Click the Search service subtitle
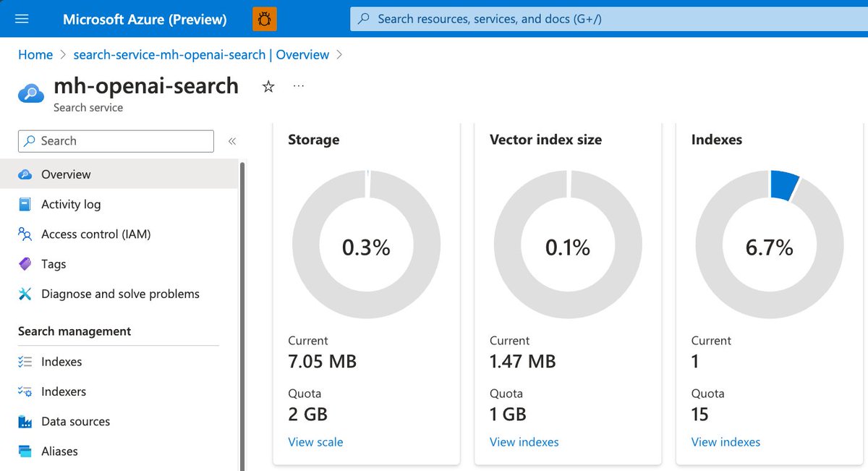The width and height of the screenshot is (868, 471). tap(88, 108)
